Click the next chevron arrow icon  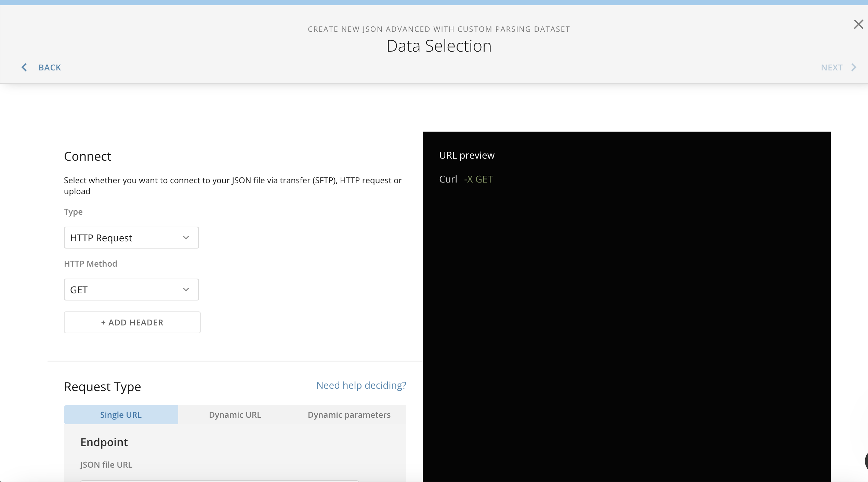[x=854, y=67]
